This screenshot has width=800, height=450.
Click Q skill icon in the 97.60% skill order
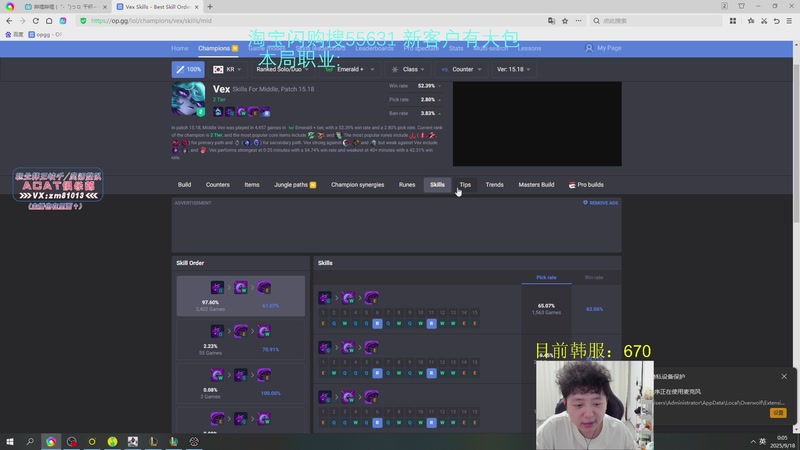point(217,288)
